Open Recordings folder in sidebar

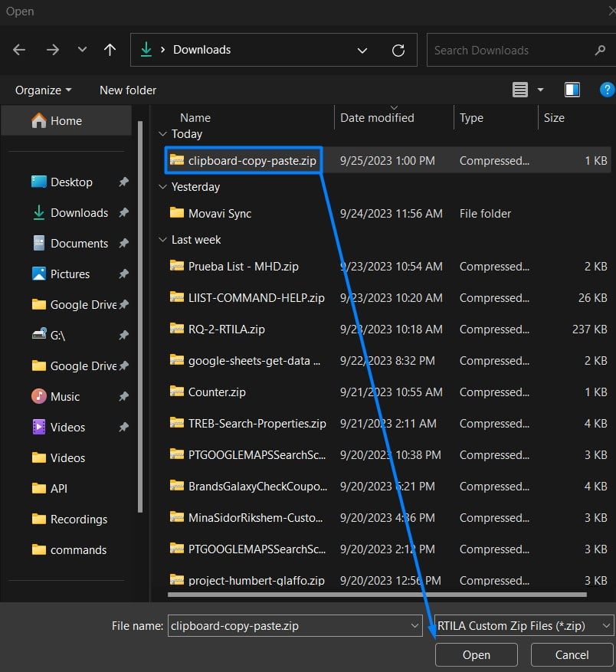tap(79, 520)
